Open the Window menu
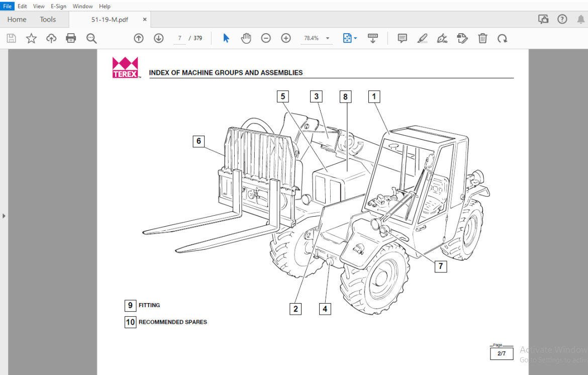The image size is (588, 375). pos(82,6)
